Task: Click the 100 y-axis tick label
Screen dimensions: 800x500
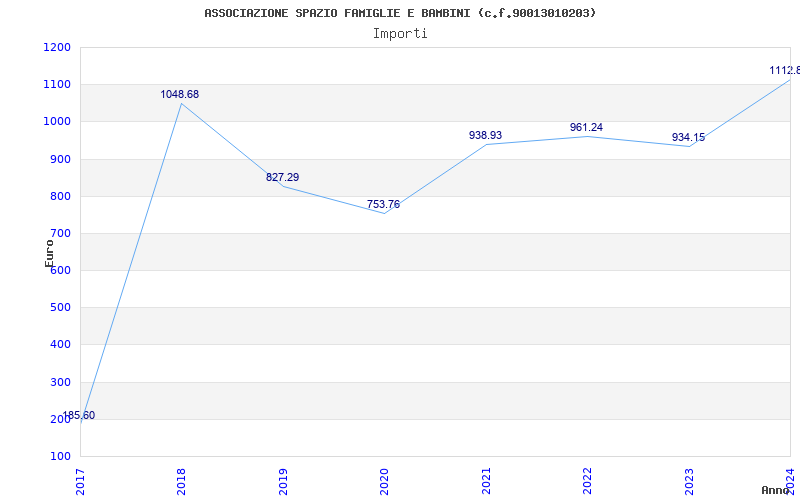Action: point(60,457)
